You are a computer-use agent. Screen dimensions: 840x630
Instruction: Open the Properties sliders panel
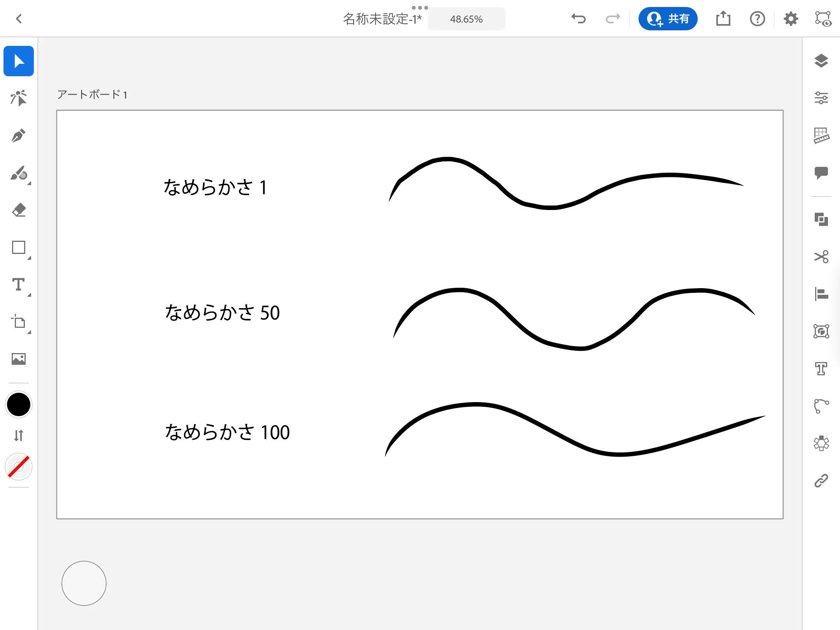coord(821,98)
